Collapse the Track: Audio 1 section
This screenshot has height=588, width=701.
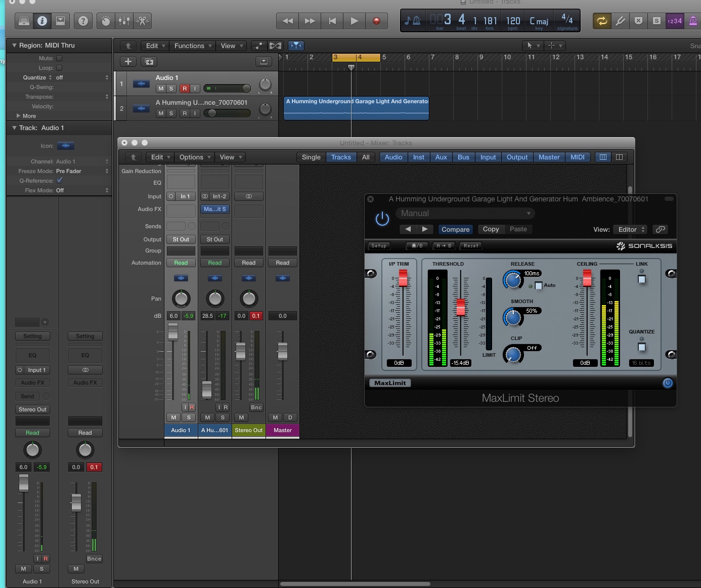coord(14,128)
